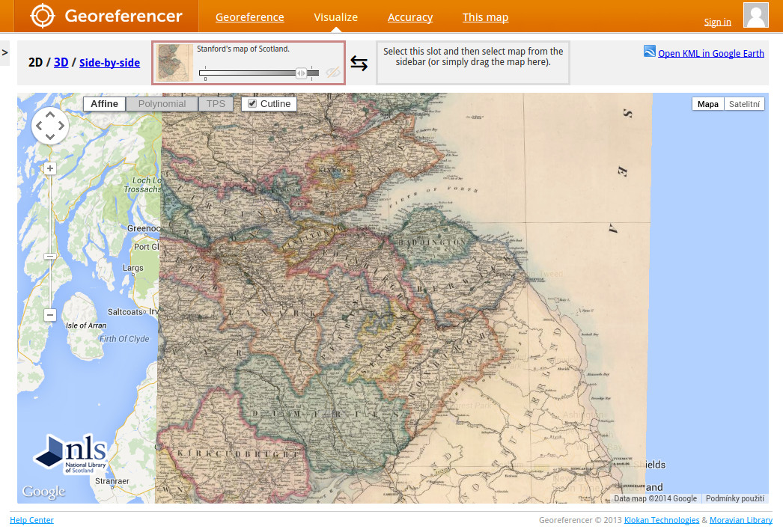
Task: Select the 2D view label
Action: click(35, 62)
